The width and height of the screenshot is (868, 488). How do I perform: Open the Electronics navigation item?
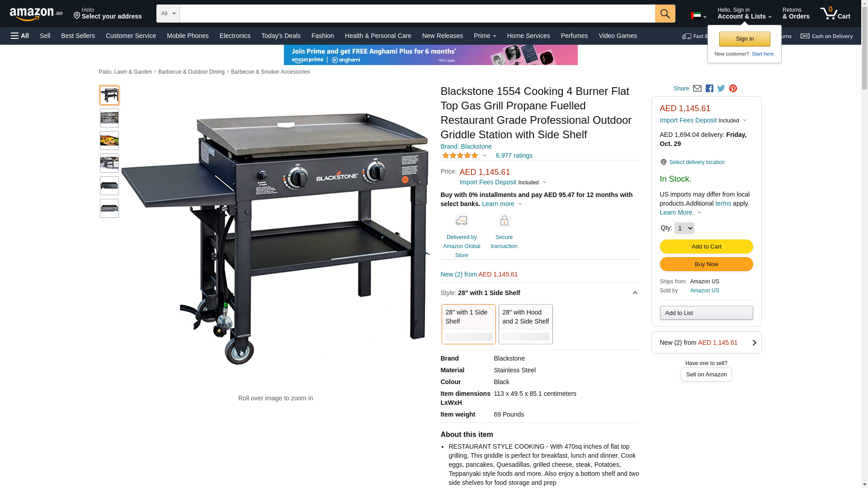tap(235, 36)
